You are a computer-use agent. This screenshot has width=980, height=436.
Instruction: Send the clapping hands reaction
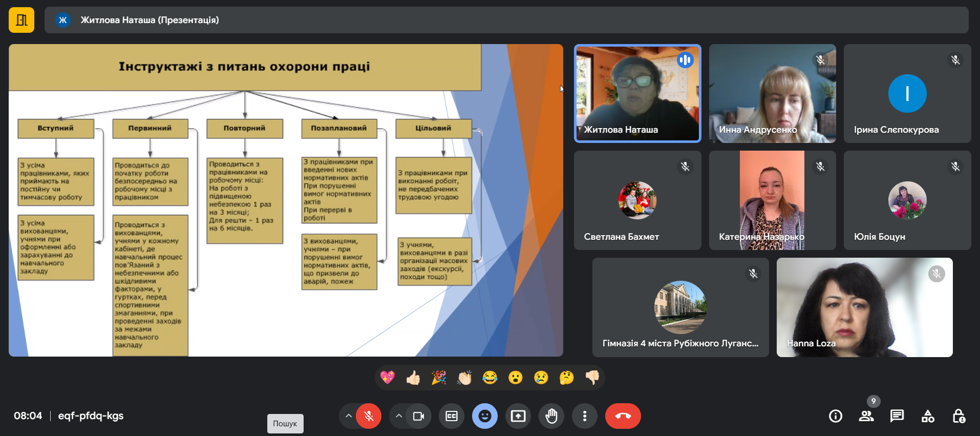pyautogui.click(x=464, y=378)
